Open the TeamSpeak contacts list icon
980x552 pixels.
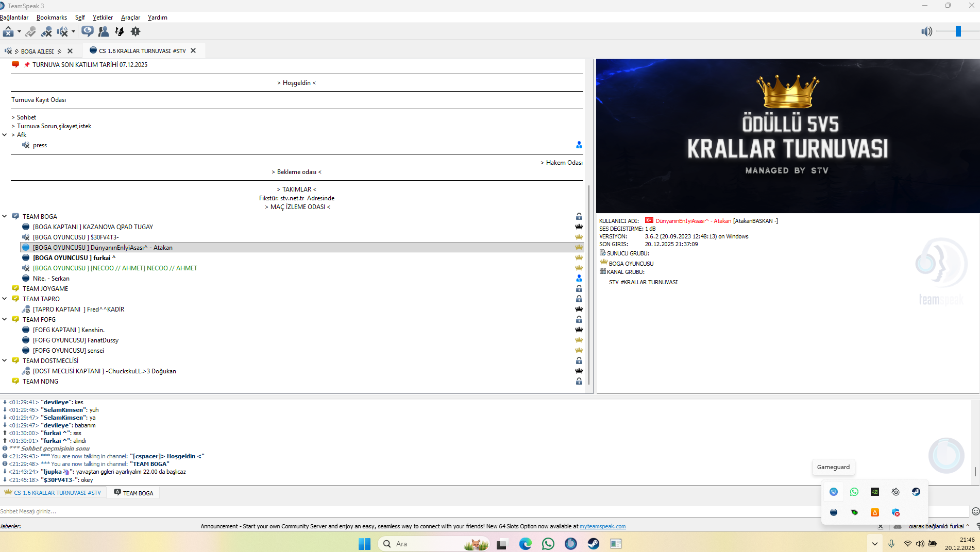click(104, 31)
